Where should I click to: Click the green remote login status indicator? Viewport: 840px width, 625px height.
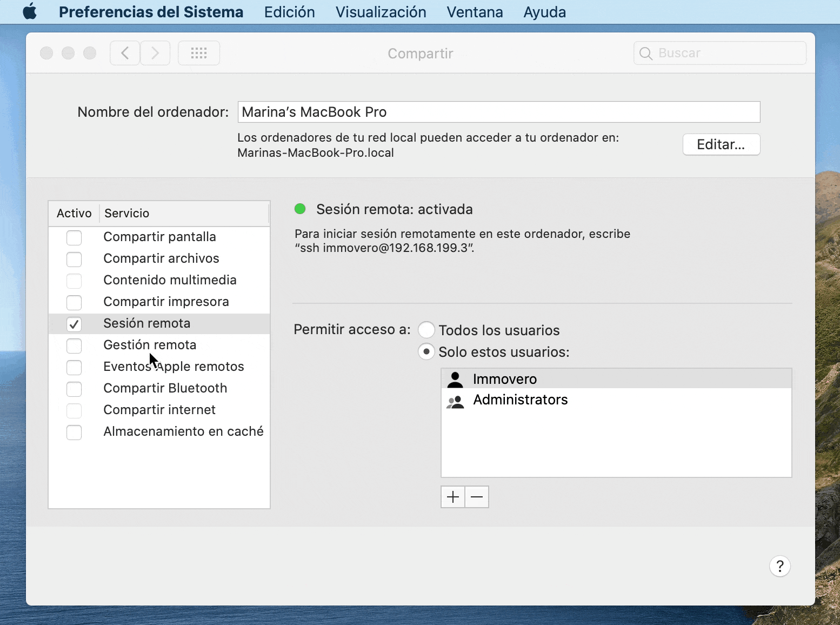(x=300, y=209)
